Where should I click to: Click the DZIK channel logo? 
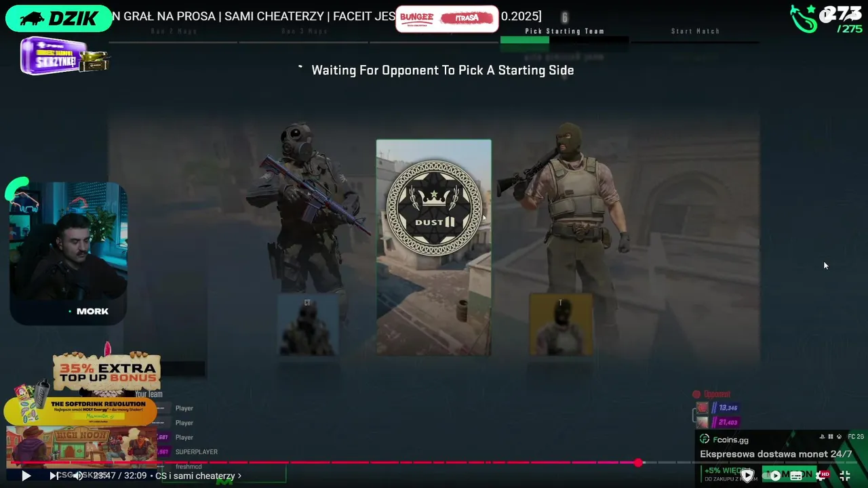[x=59, y=18]
